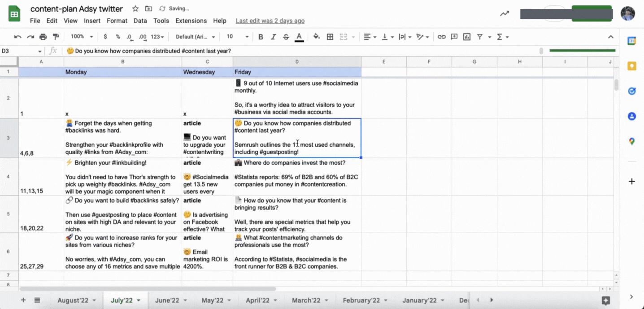The height and width of the screenshot is (309, 644).
Task: Open the Format menu
Action: pos(117,21)
